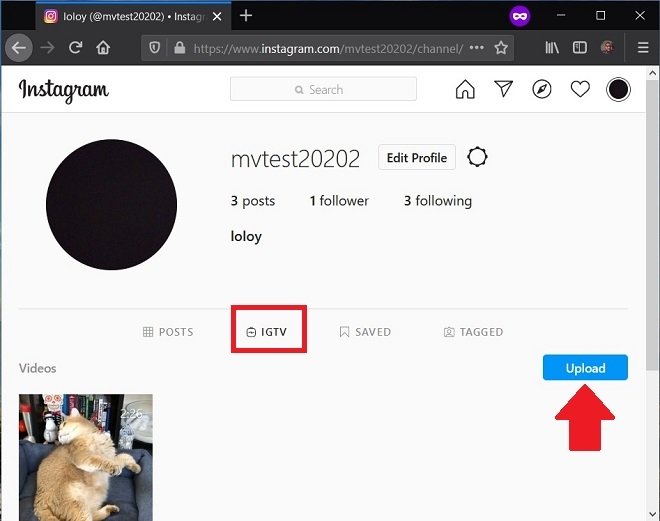View site security padlock info

pyautogui.click(x=180, y=48)
